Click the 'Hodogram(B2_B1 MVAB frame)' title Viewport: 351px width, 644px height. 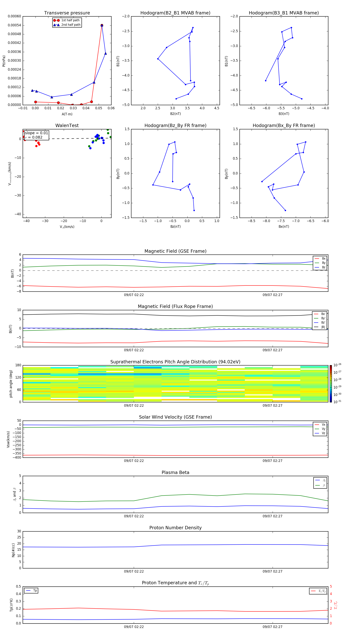point(175,13)
